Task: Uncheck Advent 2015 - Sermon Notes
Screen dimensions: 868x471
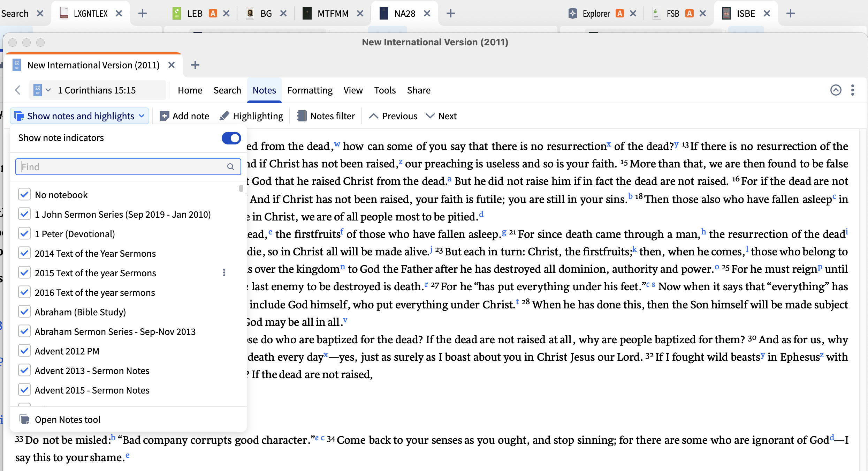Action: click(24, 390)
